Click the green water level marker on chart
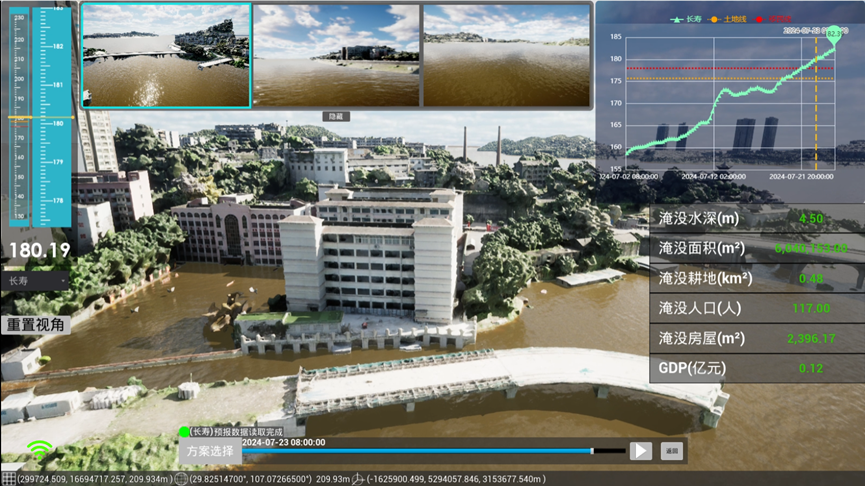 834,31
